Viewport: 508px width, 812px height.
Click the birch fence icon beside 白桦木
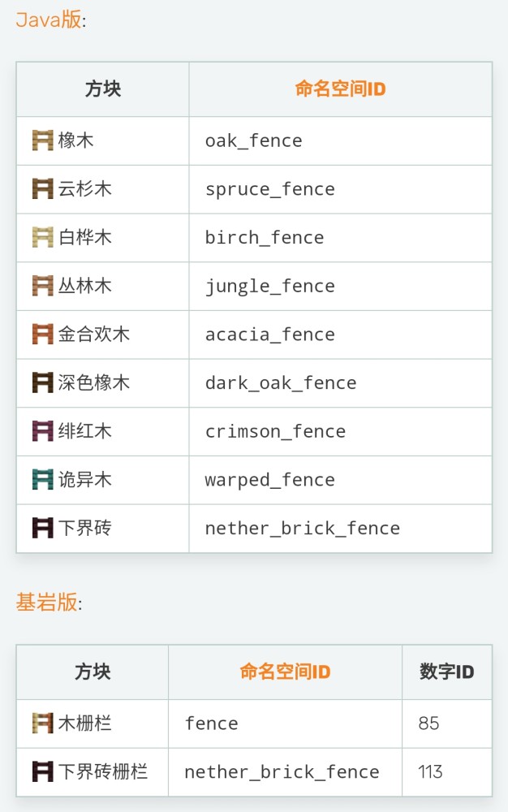click(42, 237)
